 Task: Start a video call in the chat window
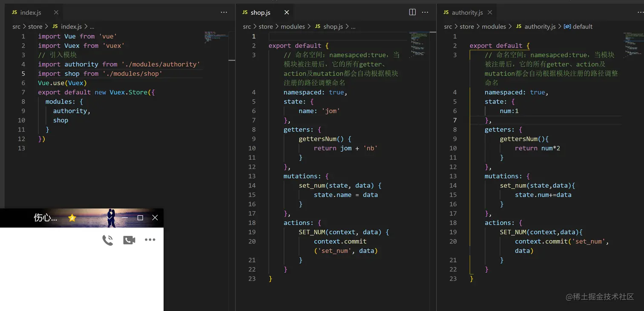click(x=129, y=240)
